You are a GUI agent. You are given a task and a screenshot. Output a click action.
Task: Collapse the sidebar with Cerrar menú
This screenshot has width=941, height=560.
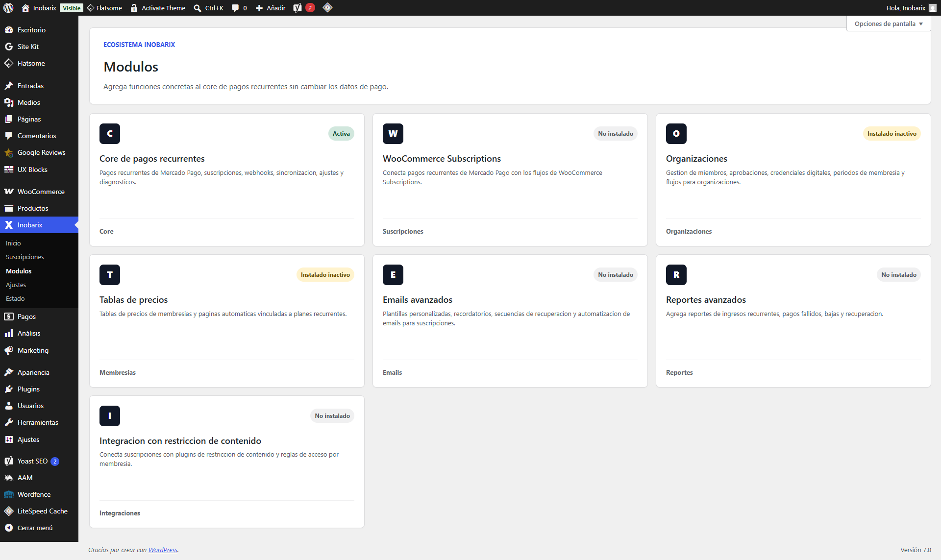point(39,528)
